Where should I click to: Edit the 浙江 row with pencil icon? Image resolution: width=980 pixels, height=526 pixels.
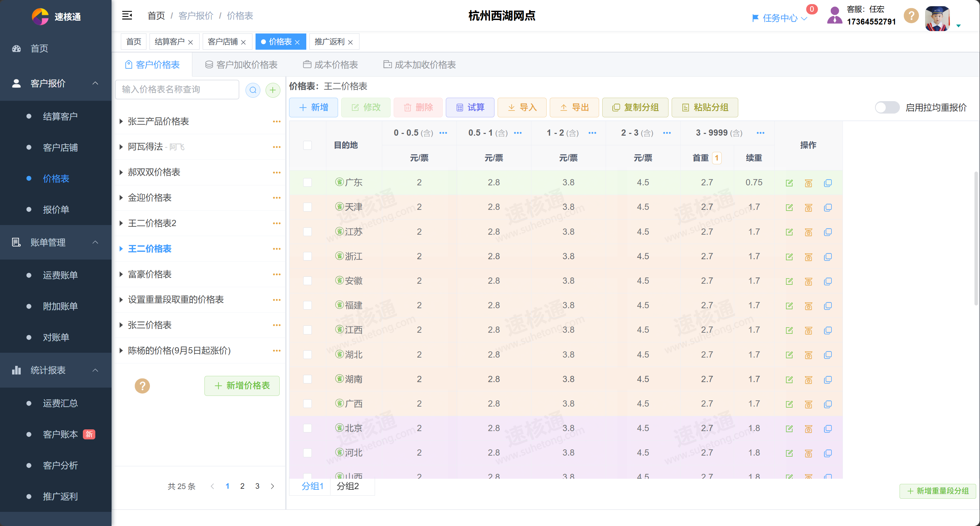pos(789,257)
